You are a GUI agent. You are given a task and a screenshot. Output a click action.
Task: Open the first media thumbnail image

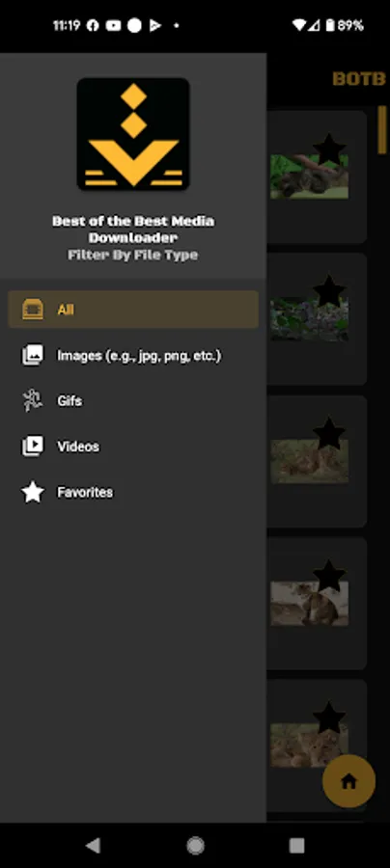point(309,177)
